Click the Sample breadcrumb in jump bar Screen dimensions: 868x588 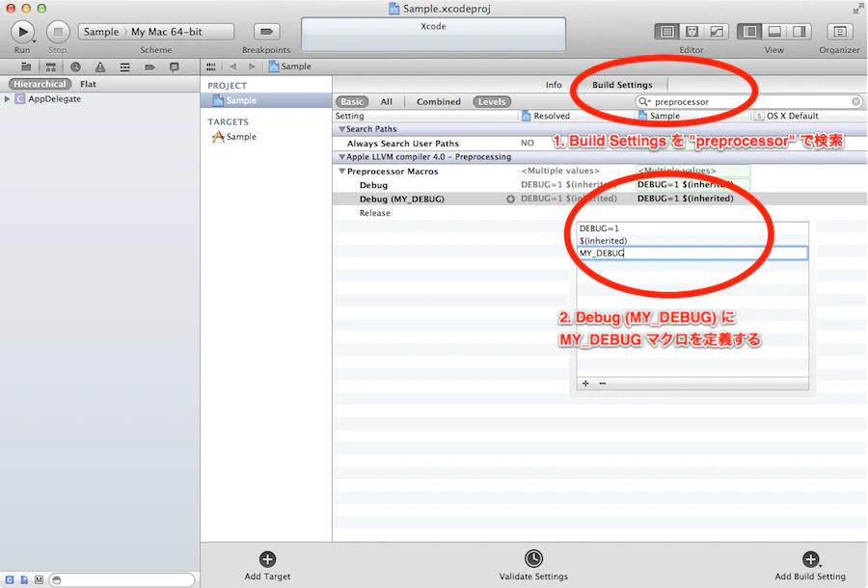(290, 67)
